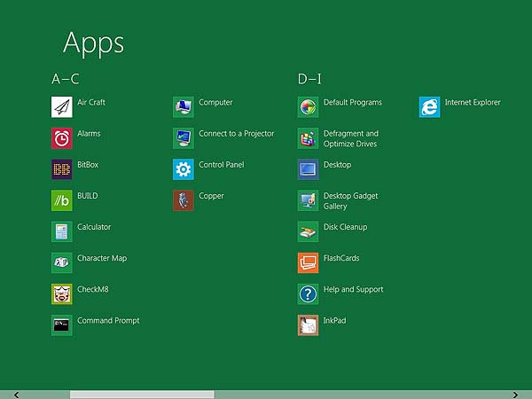Viewport: 532px width, 399px height.
Task: Click the scrollbar's right arrow
Action: pyautogui.click(x=515, y=395)
